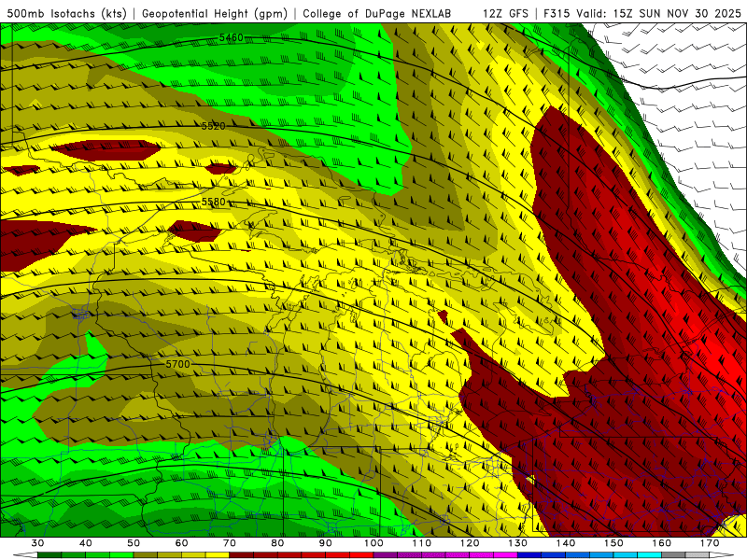
Task: Click the dark blue swatch starting at 130
Action: (529, 555)
